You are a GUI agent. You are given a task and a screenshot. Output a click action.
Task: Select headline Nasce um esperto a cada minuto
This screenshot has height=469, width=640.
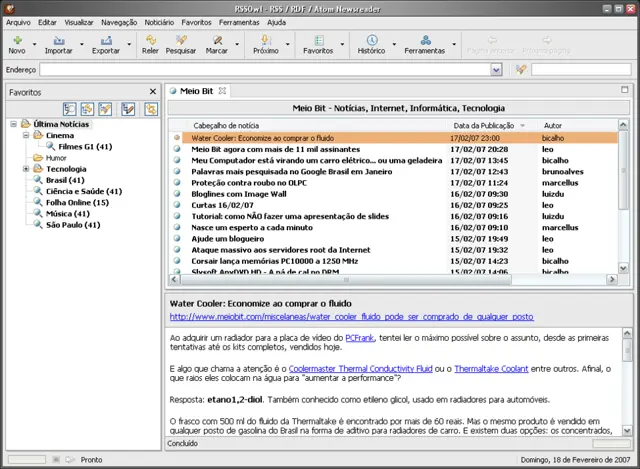point(252,227)
